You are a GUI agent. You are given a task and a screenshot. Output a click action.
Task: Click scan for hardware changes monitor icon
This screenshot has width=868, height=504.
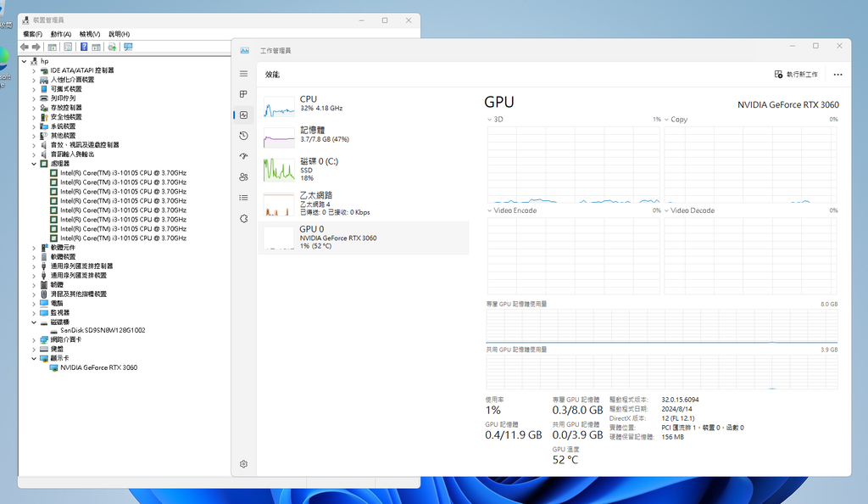click(x=129, y=47)
